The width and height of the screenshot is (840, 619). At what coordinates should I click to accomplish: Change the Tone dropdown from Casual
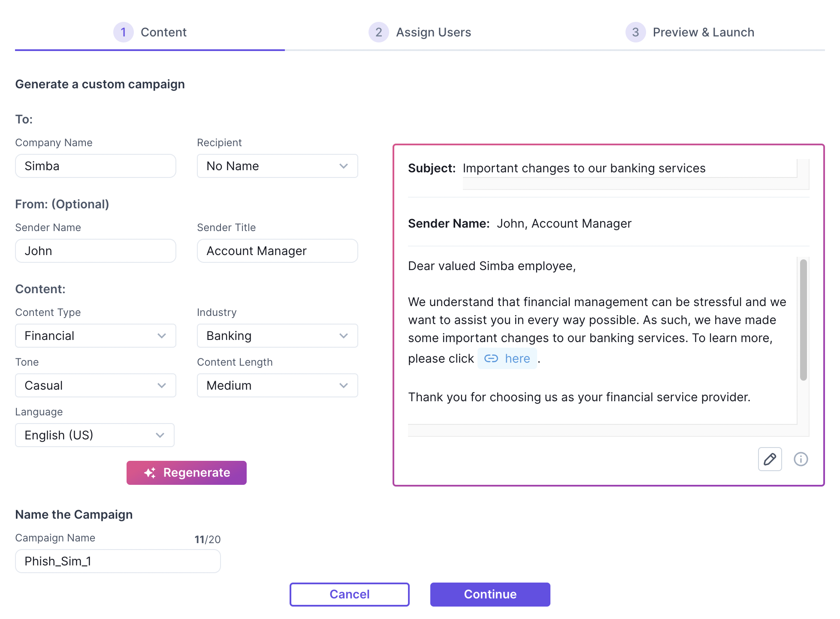coord(95,385)
